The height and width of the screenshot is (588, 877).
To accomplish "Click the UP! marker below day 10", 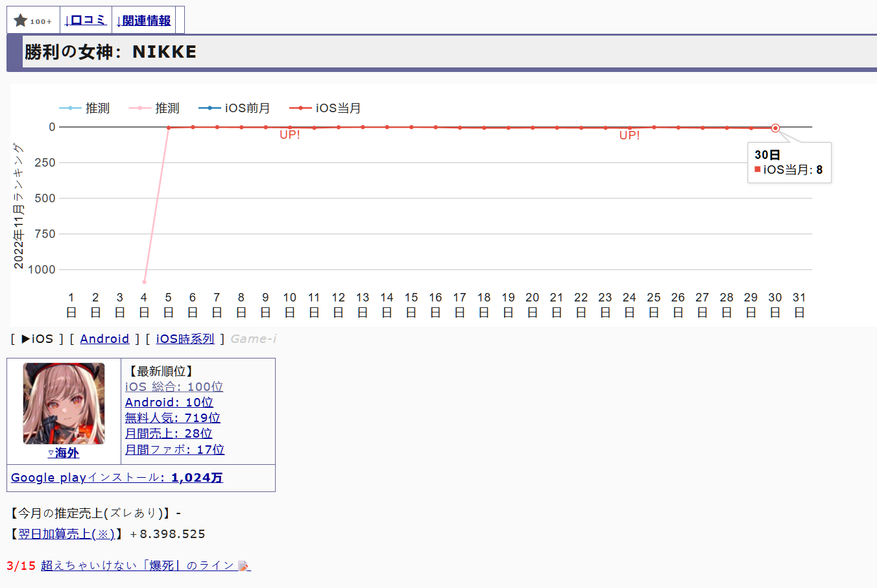I will [290, 135].
